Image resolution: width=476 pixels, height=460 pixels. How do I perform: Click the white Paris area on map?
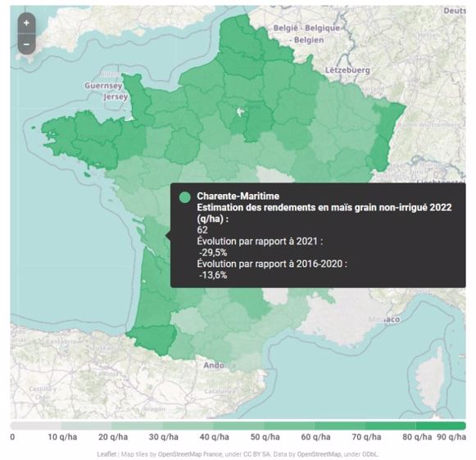(x=240, y=112)
